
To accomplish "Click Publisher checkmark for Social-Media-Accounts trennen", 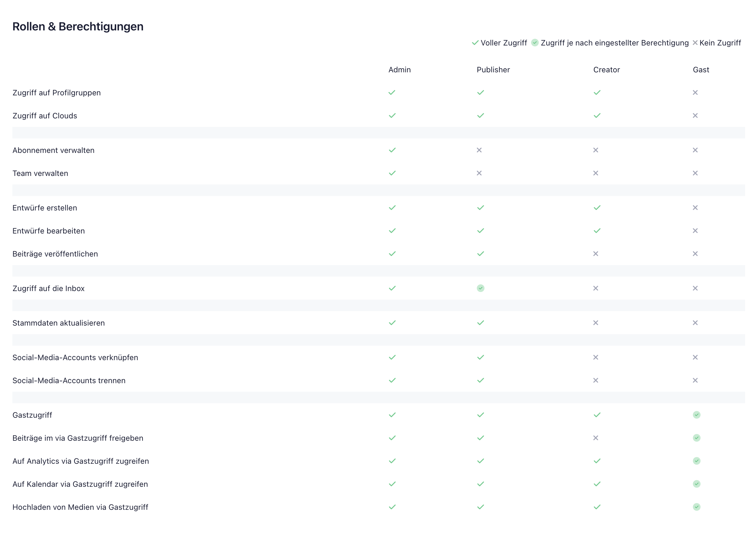I will pyautogui.click(x=481, y=381).
